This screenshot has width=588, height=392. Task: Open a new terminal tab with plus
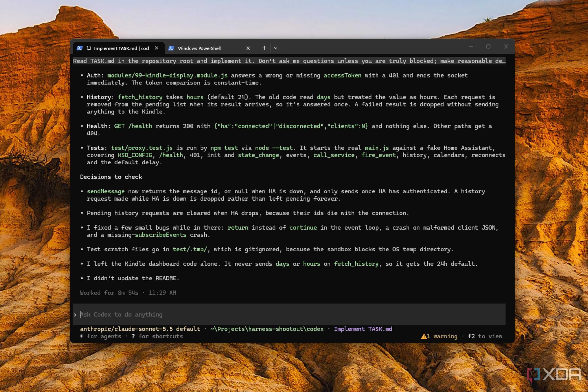[264, 48]
